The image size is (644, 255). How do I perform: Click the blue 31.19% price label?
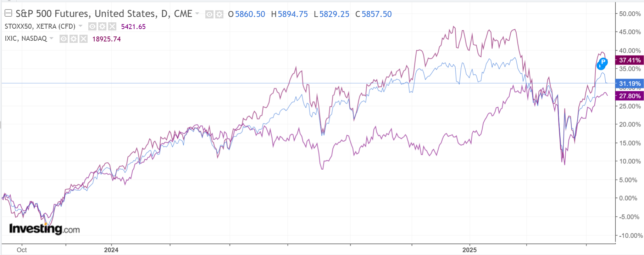629,84
